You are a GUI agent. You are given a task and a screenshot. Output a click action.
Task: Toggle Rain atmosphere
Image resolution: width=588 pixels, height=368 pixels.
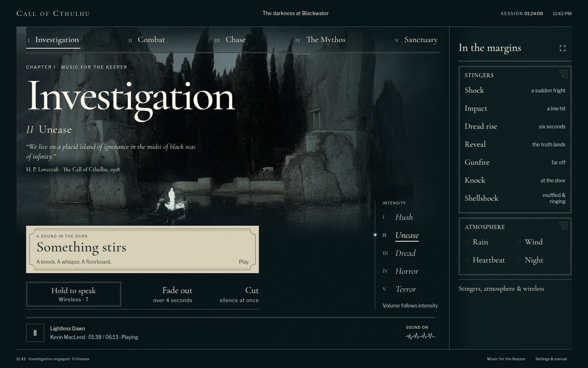point(476,242)
